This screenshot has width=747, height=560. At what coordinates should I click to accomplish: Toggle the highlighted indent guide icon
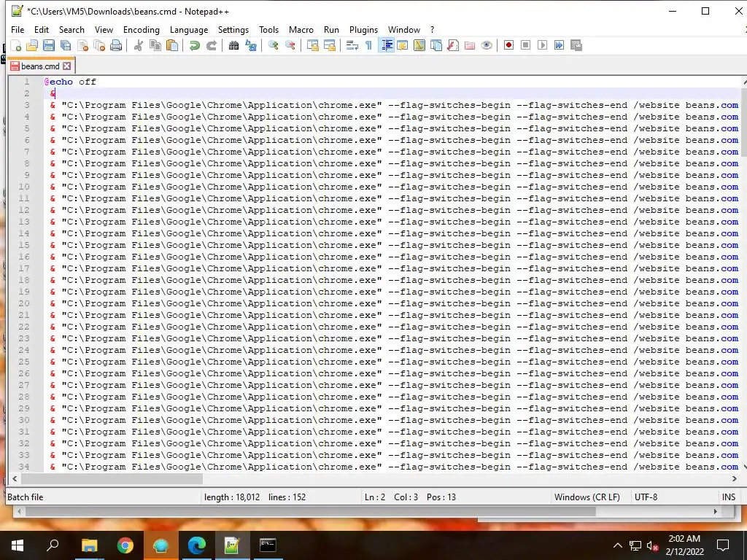[386, 45]
